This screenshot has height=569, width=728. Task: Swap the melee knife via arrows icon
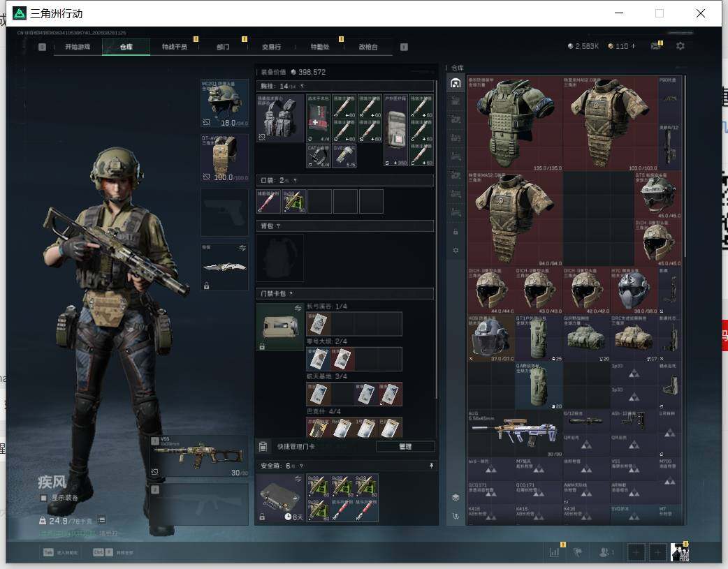242,249
